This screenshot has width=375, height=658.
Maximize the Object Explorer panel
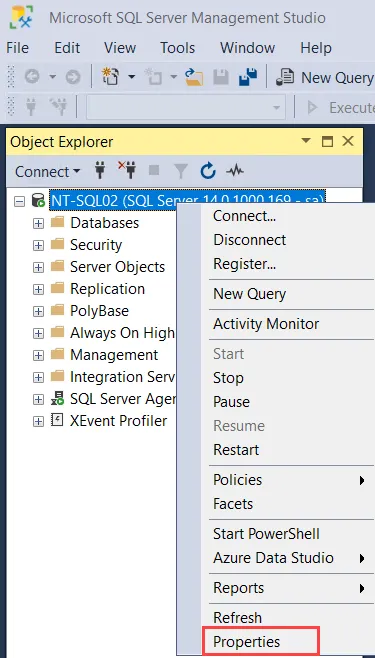tap(327, 141)
